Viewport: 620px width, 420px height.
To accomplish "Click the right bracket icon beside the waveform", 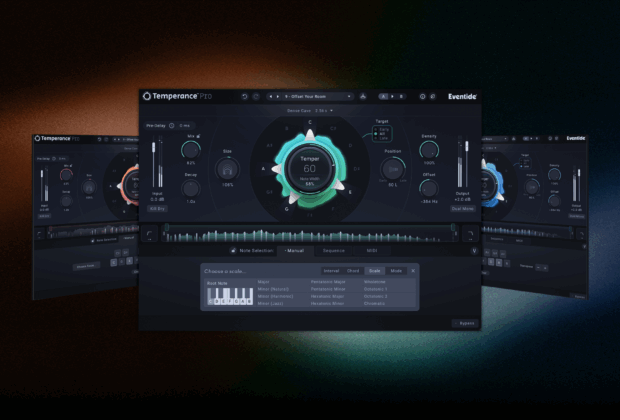I will tap(469, 234).
